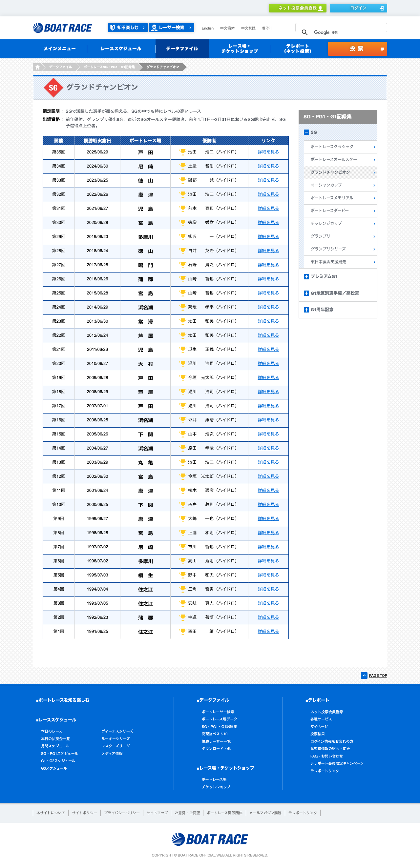This screenshot has height=868, width=420.
Task: Open 詳細を見る for 第17回
Action: click(x=268, y=406)
